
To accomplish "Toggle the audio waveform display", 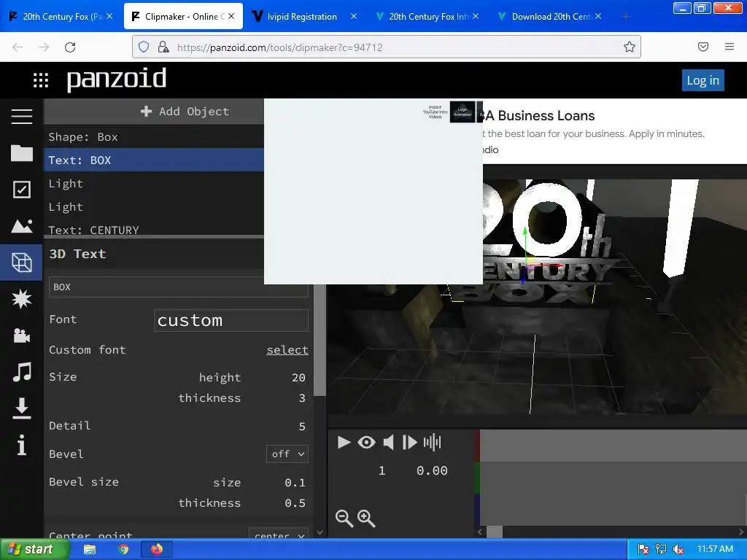I will (432, 443).
